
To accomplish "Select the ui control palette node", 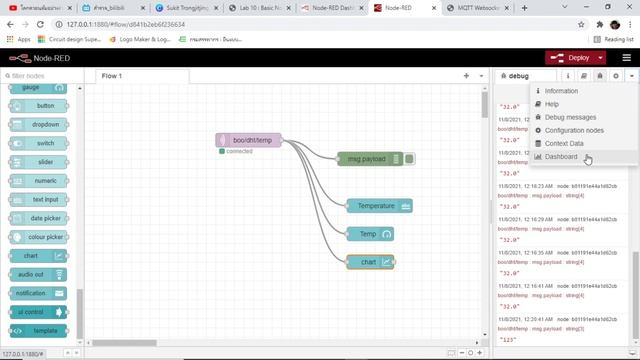I will (38, 312).
